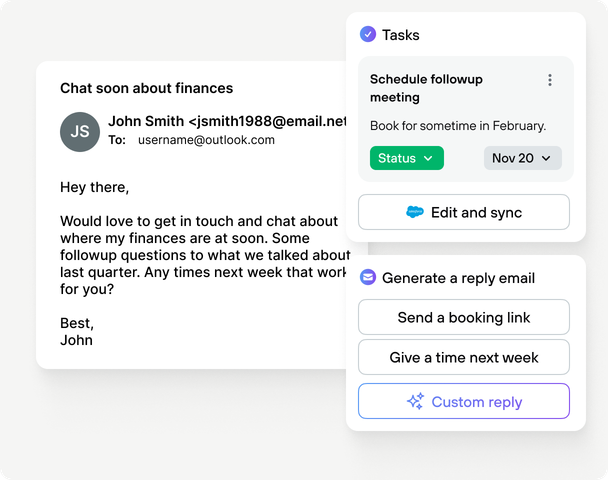Viewport: 608px width, 480px height.
Task: Click the recipient address username@outlook.com
Action: (x=206, y=140)
